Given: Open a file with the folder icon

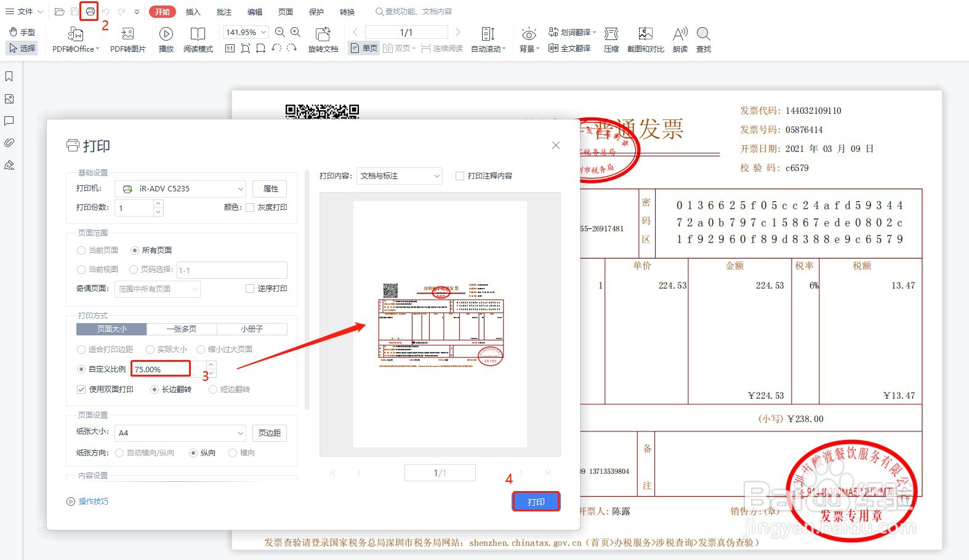Looking at the screenshot, I should [x=59, y=11].
